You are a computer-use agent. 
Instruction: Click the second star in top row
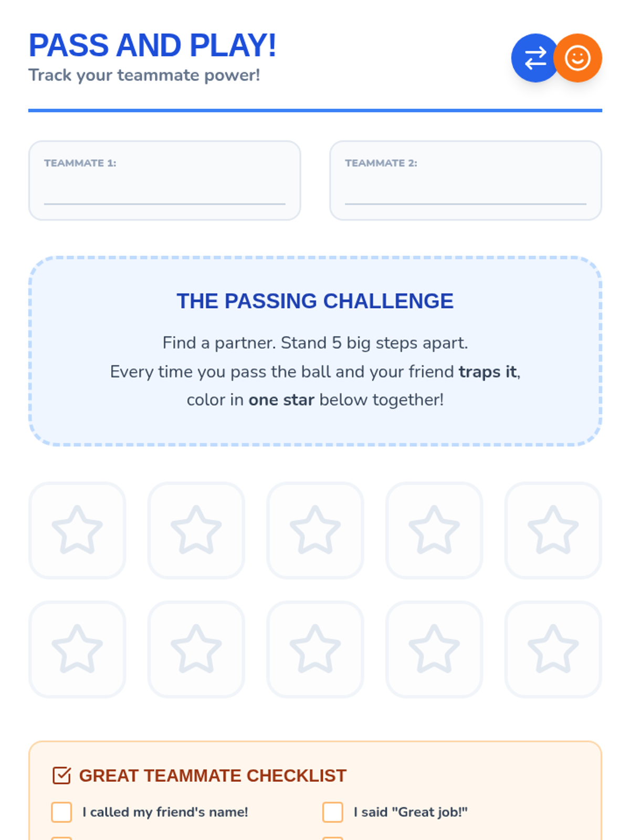pyautogui.click(x=196, y=530)
